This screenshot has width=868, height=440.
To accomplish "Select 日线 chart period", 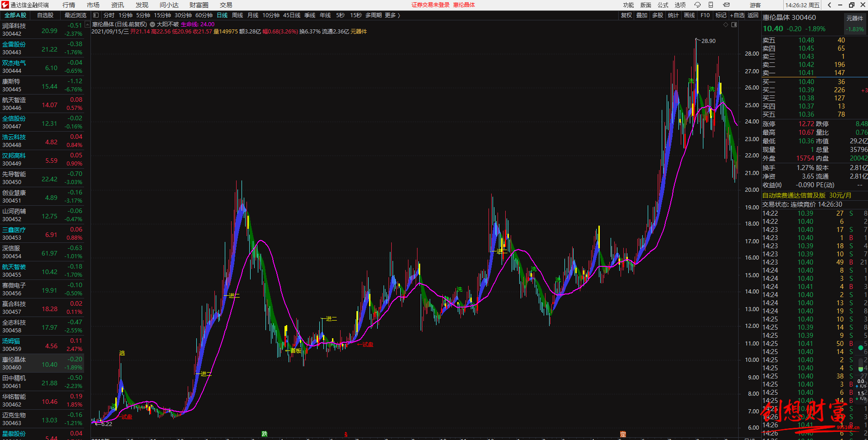I will click(222, 15).
